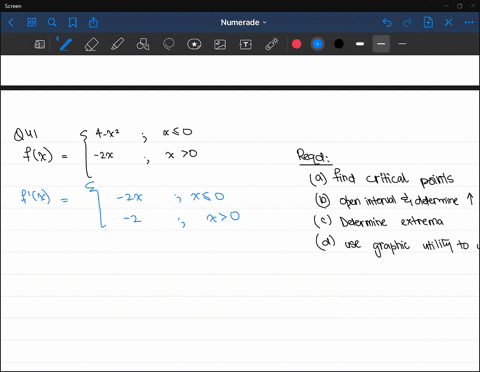Select the Pen tool
Screen dimensions: 480x372
click(x=65, y=44)
